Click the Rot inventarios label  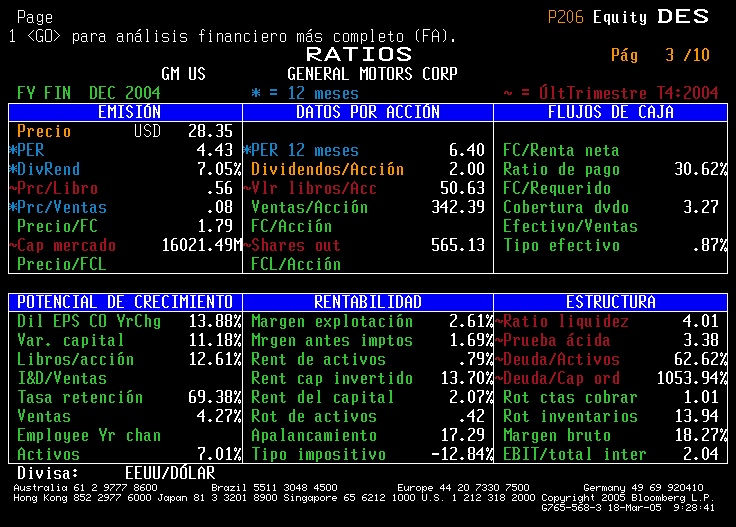pos(570,416)
